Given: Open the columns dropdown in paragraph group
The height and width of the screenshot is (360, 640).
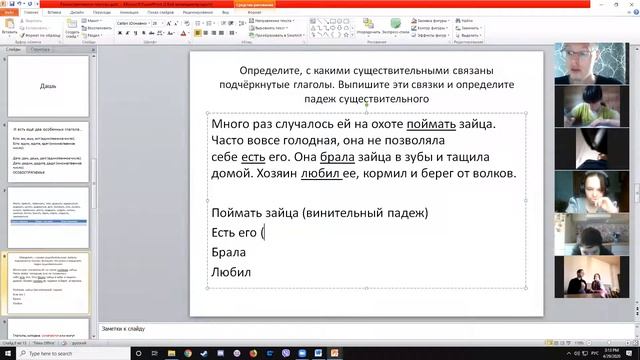Looking at the screenshot, I should point(233,33).
